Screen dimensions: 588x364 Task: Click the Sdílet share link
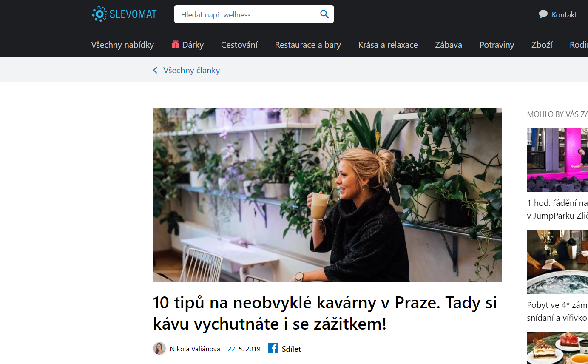[x=291, y=349]
